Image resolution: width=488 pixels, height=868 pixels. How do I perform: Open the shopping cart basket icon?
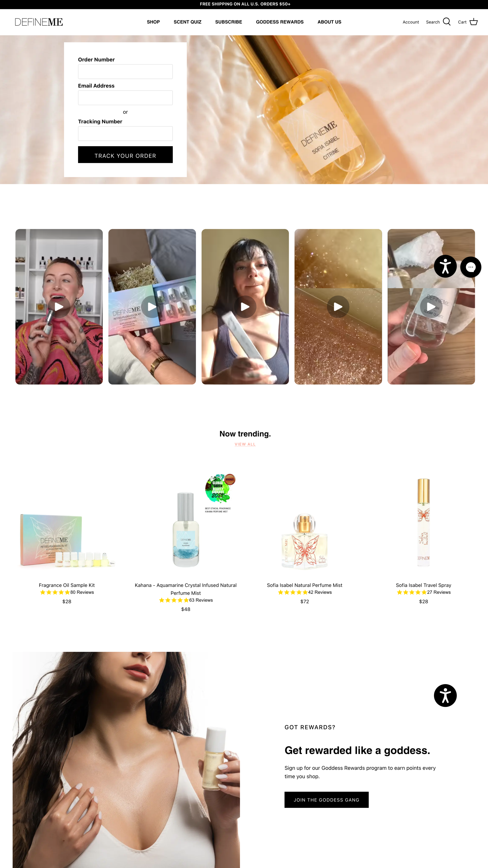474,22
